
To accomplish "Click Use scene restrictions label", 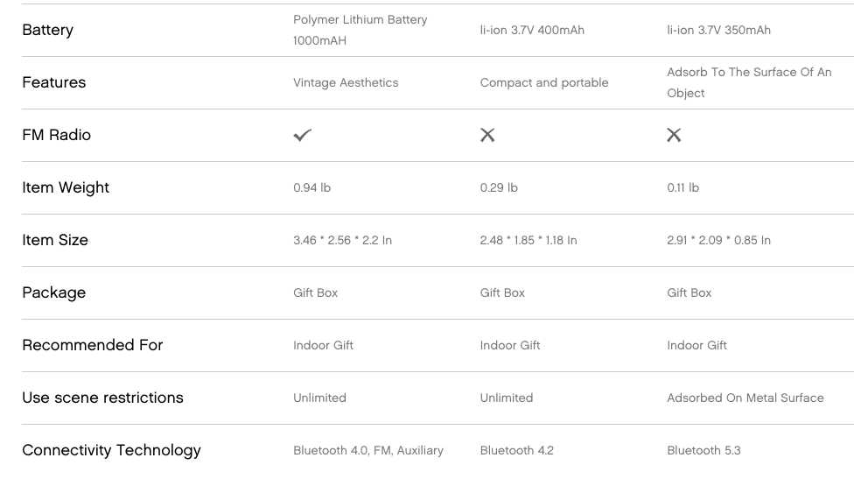I will point(102,398).
